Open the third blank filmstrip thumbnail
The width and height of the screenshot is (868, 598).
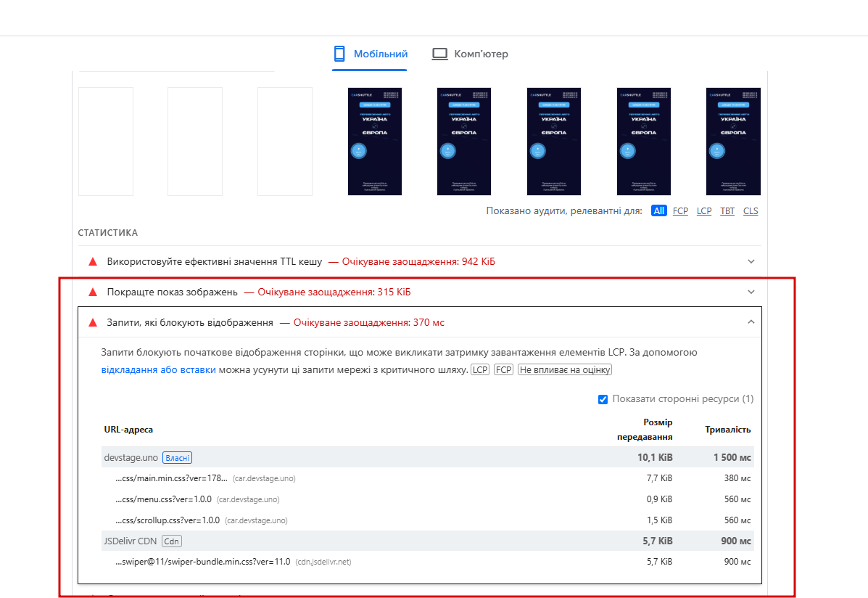point(285,142)
